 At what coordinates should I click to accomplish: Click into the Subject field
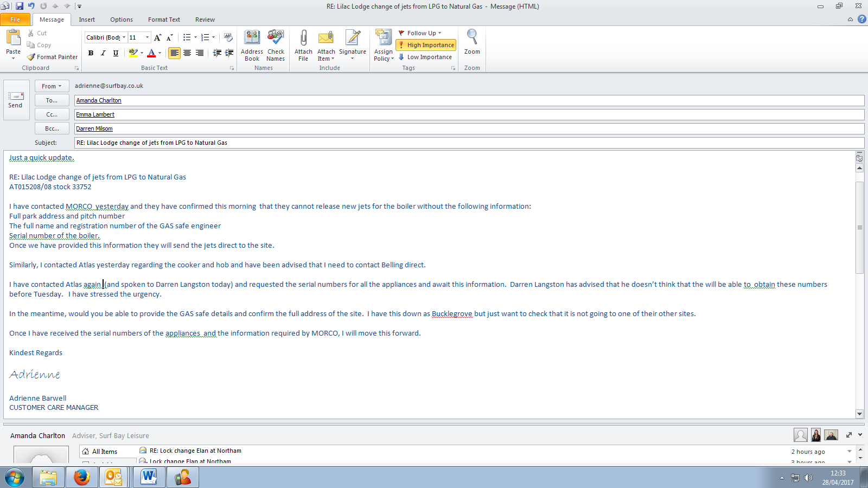tap(467, 143)
